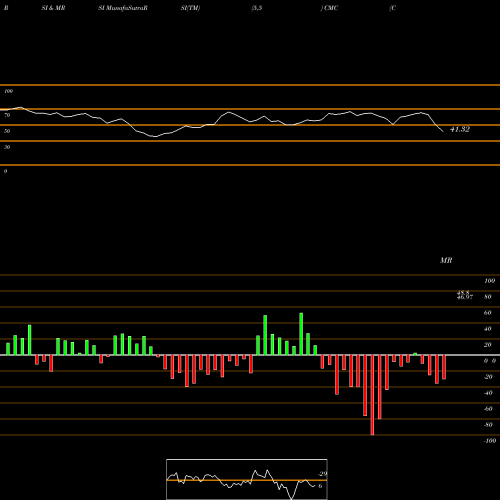Click the 6 value in the mini chart
The image size is (500, 500).
tap(320, 486)
